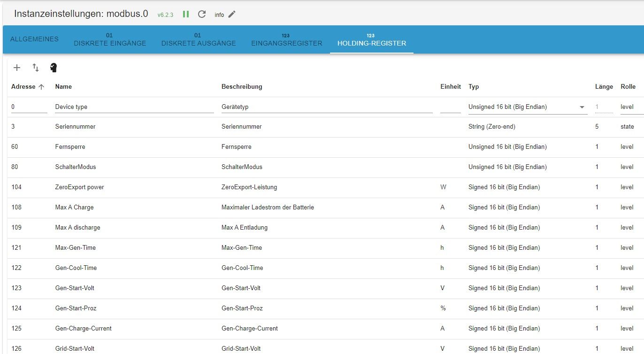The image size is (644, 354).
Task: Sort by Adresse column arrow
Action: 41,87
